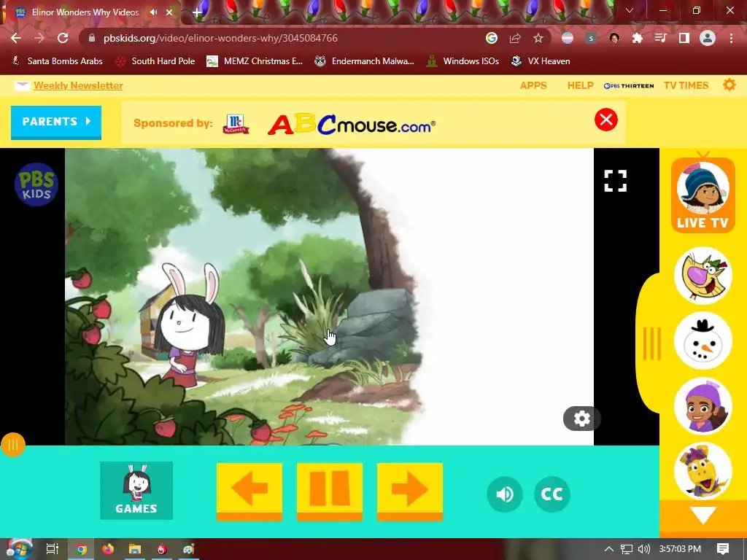
Task: Toggle the browser side panel
Action: click(x=684, y=38)
